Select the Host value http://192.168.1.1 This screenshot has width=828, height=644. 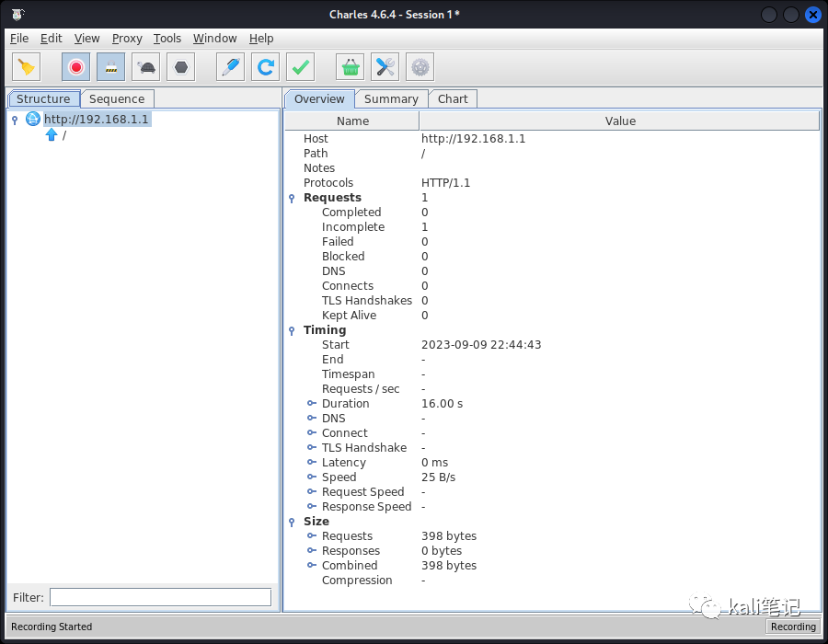(x=473, y=139)
